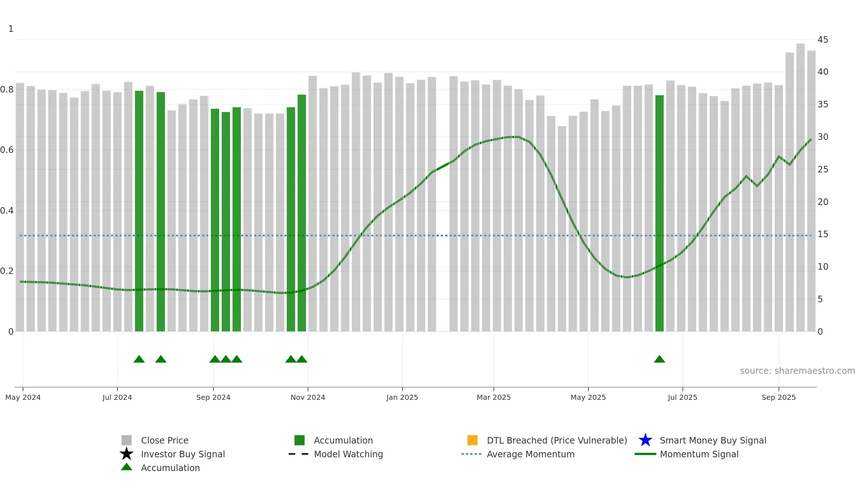The width and height of the screenshot is (868, 488).
Task: Click the black Investor Buy Signal star
Action: (x=127, y=454)
